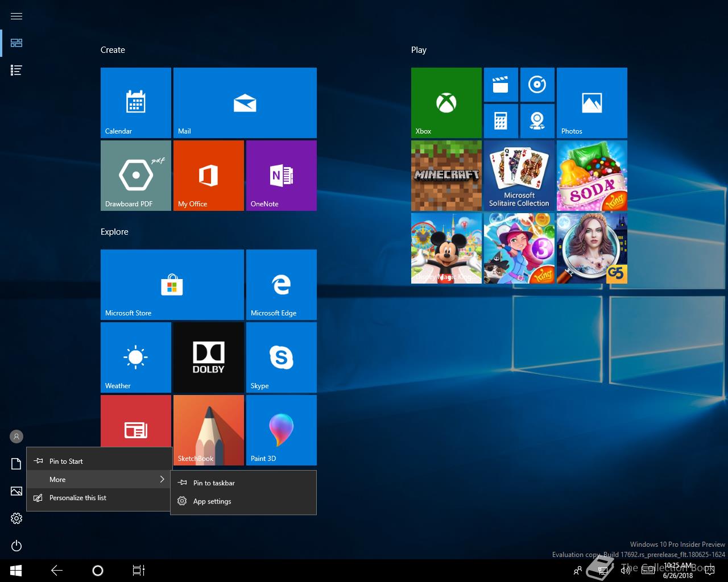Open the red News tile
Viewport: 728px width, 582px height.
click(x=136, y=421)
